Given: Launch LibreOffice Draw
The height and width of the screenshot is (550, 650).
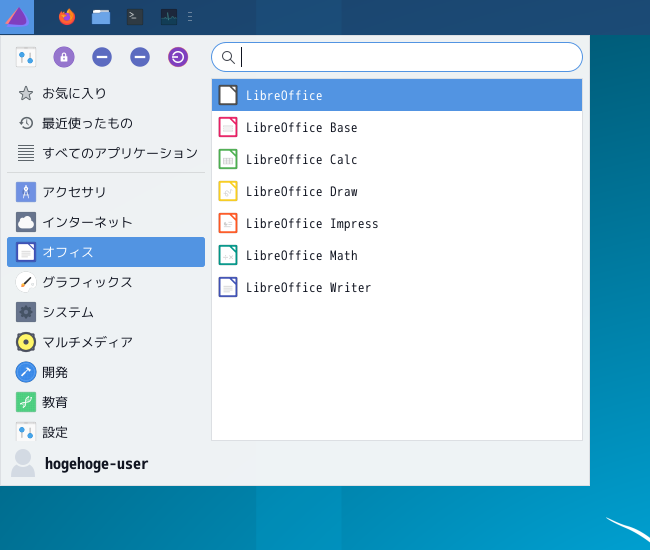Looking at the screenshot, I should (397, 191).
